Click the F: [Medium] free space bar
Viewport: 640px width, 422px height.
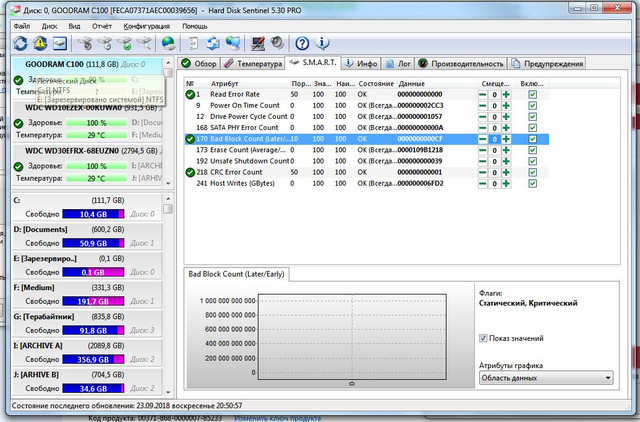(x=93, y=302)
